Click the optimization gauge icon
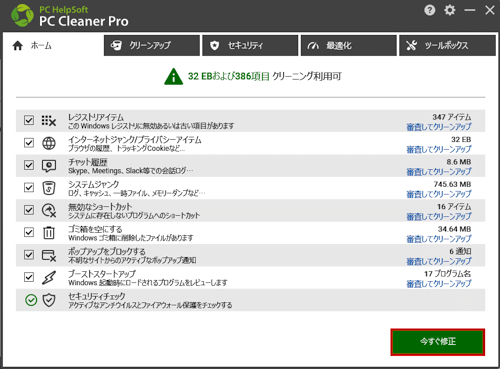Image resolution: width=500 pixels, height=369 pixels. coord(313,45)
